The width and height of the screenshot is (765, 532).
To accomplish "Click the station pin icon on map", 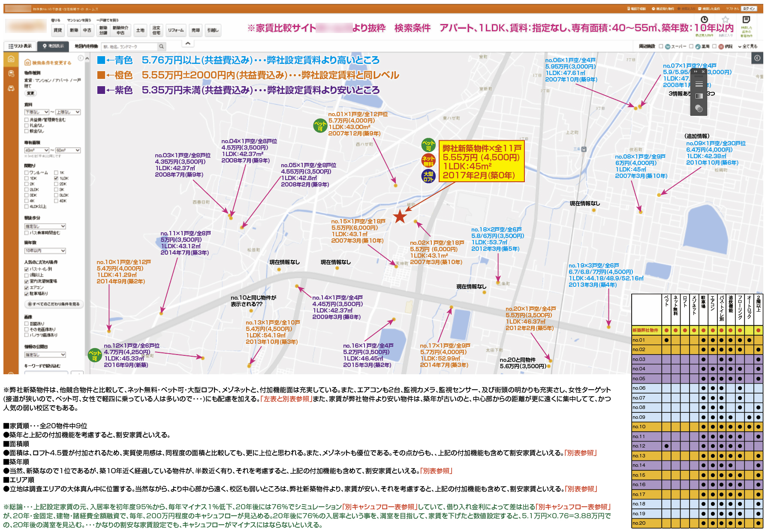I will (x=583, y=149).
